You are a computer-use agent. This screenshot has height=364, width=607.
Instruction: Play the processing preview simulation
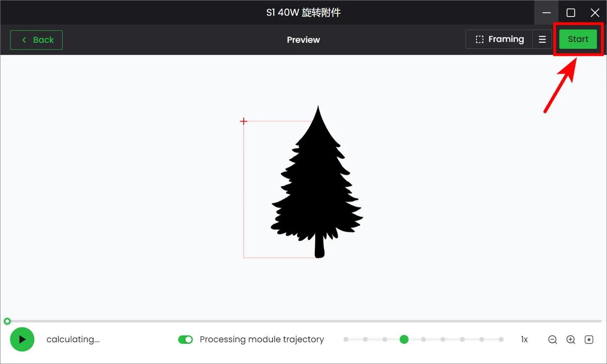click(x=22, y=339)
